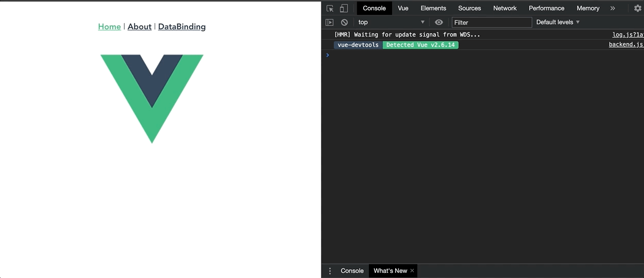Open the Default levels dropdown
This screenshot has height=278, width=644.
[x=558, y=22]
